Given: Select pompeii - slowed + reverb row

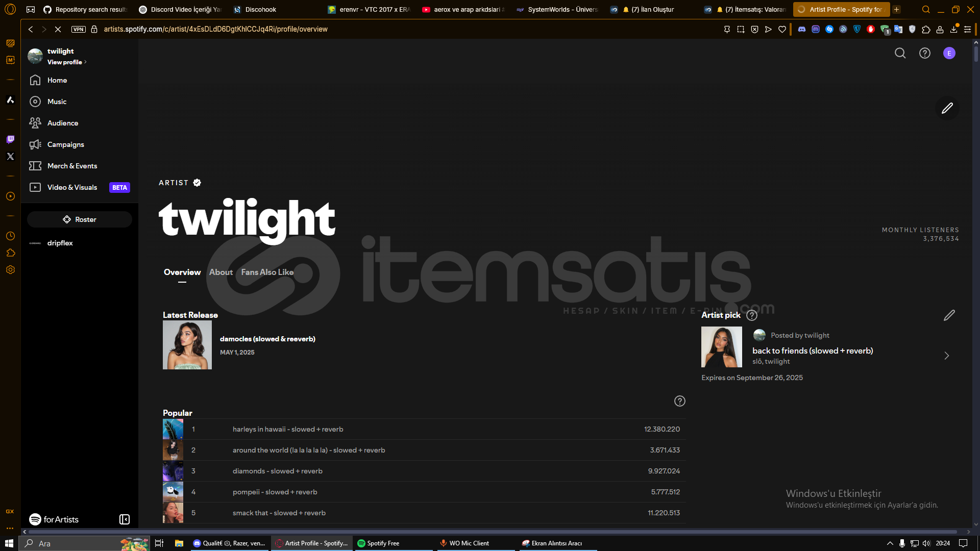Looking at the screenshot, I should pyautogui.click(x=424, y=492).
